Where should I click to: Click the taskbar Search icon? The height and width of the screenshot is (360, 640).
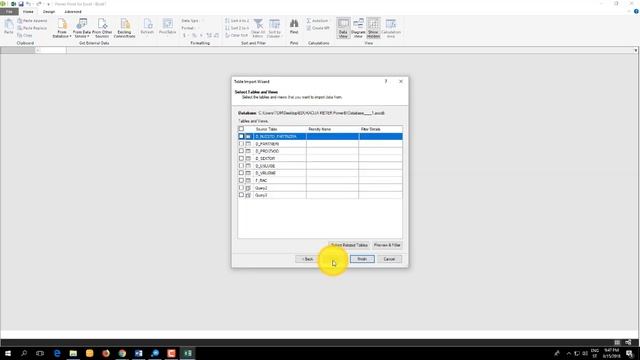pyautogui.click(x=24, y=353)
